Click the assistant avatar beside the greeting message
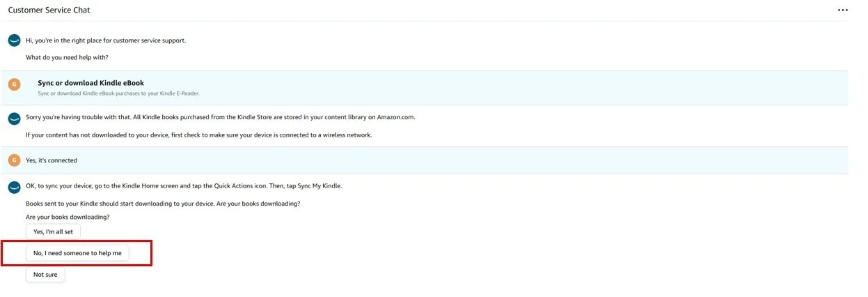This screenshot has height=297, width=868. (x=14, y=41)
